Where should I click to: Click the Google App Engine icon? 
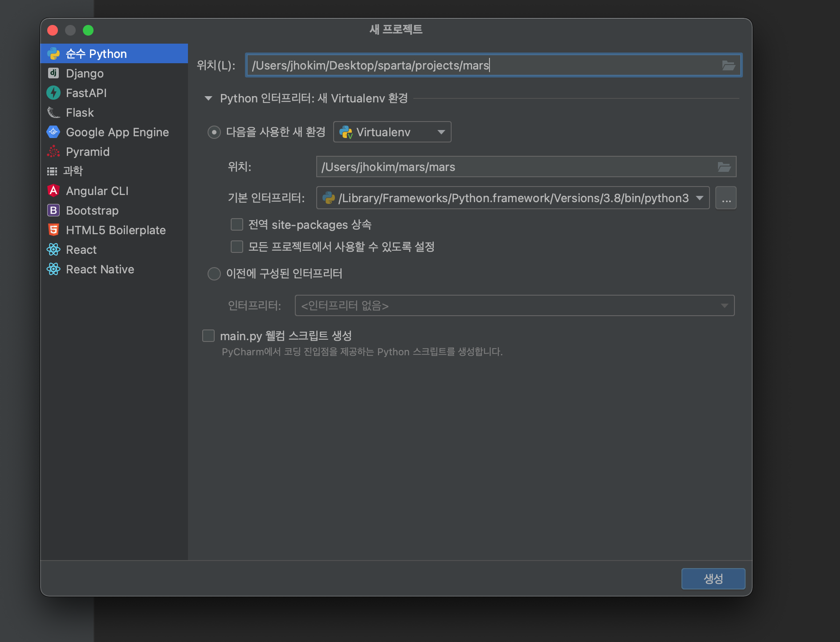[x=53, y=132]
